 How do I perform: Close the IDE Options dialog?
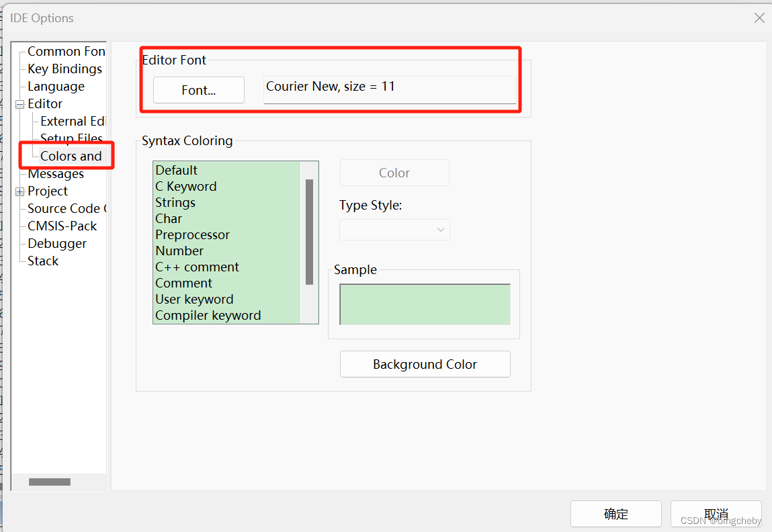(759, 18)
